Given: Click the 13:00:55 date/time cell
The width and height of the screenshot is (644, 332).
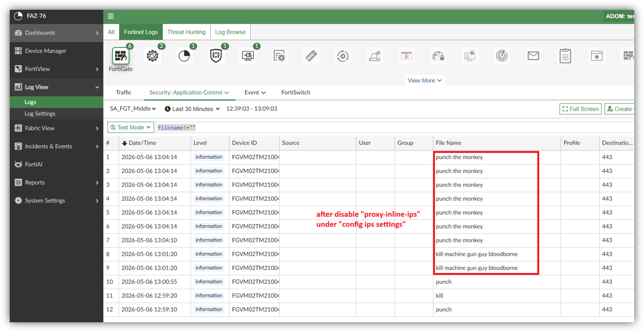Looking at the screenshot, I should [x=149, y=282].
